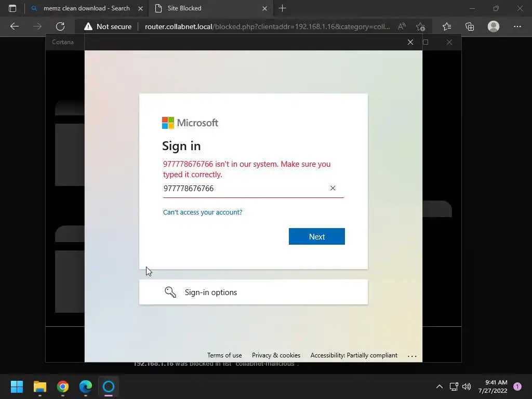Open Microsoft Edge from taskbar
Viewport: 532px width, 399px height.
click(86, 387)
